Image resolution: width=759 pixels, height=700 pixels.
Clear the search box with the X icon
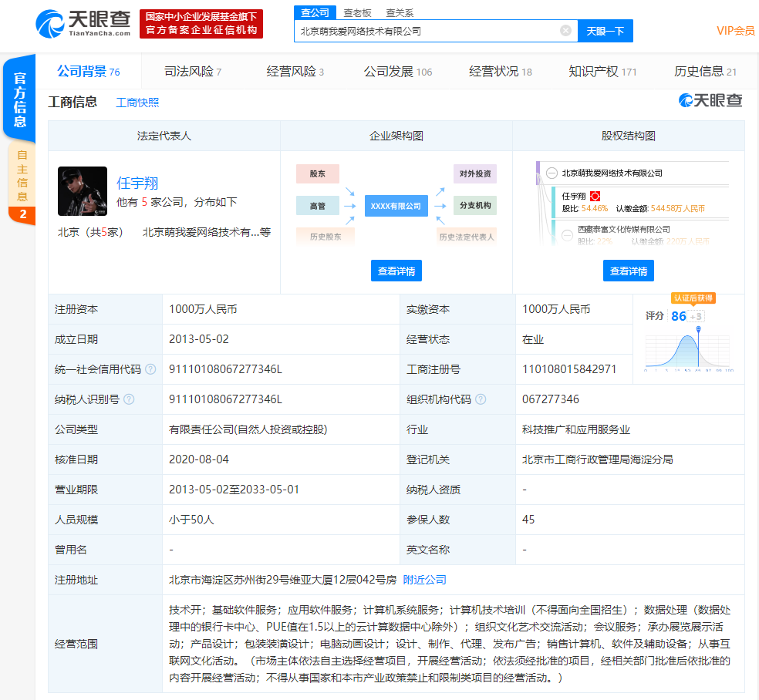(565, 31)
